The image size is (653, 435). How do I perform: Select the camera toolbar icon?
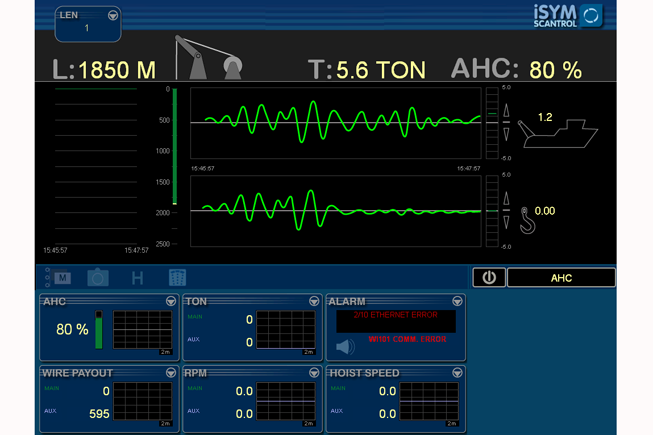(98, 278)
